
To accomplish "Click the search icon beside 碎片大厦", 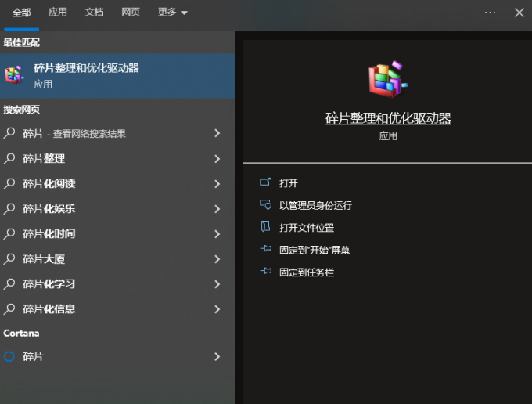I will 9,258.
